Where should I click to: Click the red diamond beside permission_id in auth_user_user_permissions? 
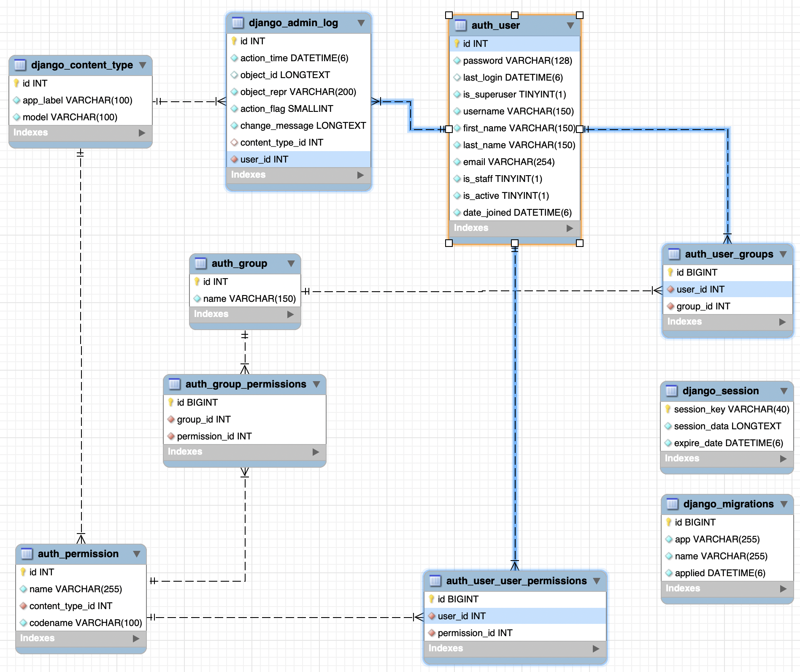coord(432,633)
